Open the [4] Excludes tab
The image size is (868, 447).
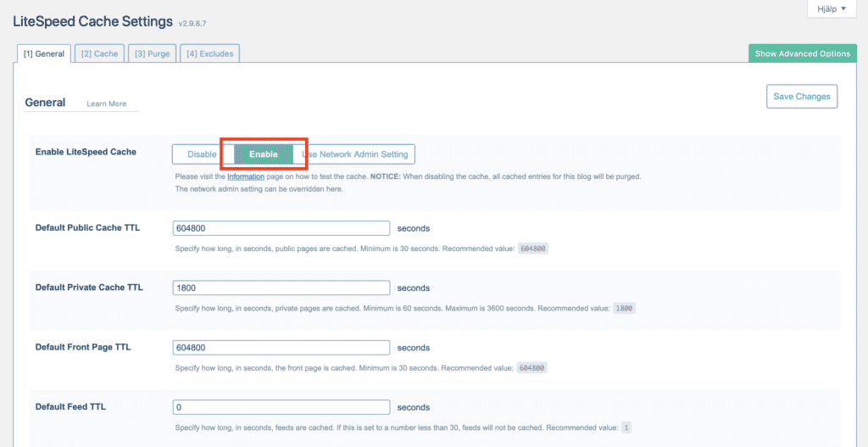coord(209,53)
